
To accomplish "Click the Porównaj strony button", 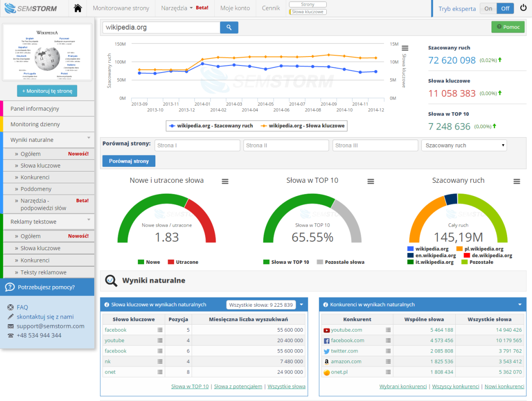I will pos(129,161).
